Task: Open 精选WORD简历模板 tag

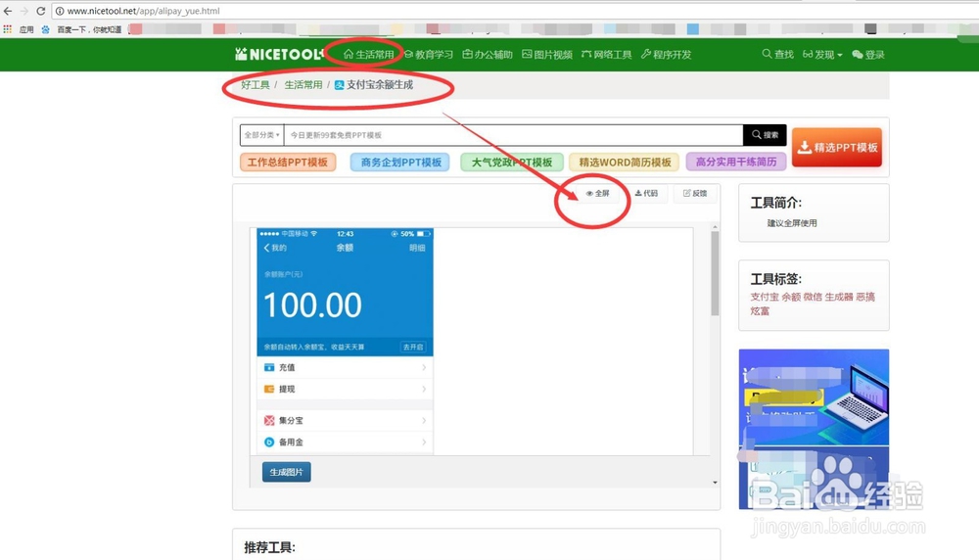Action: click(625, 163)
